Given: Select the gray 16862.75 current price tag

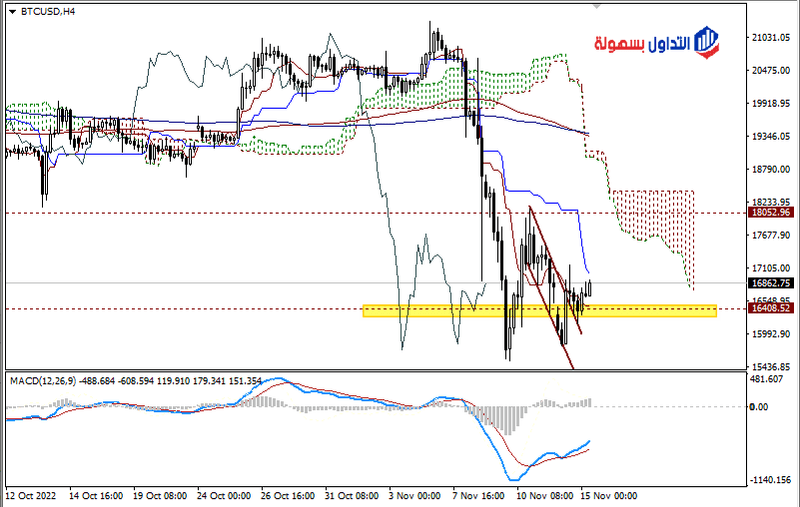Looking at the screenshot, I should pos(770,283).
